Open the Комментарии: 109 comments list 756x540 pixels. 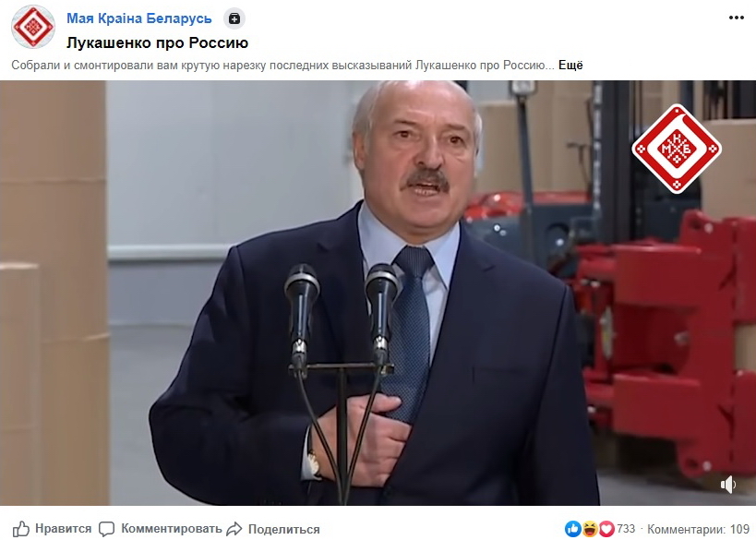click(698, 529)
